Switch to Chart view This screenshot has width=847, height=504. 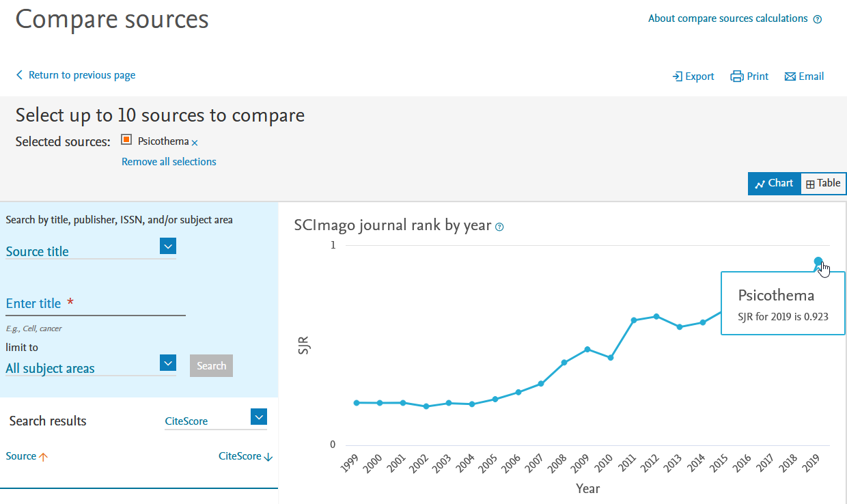coord(774,183)
